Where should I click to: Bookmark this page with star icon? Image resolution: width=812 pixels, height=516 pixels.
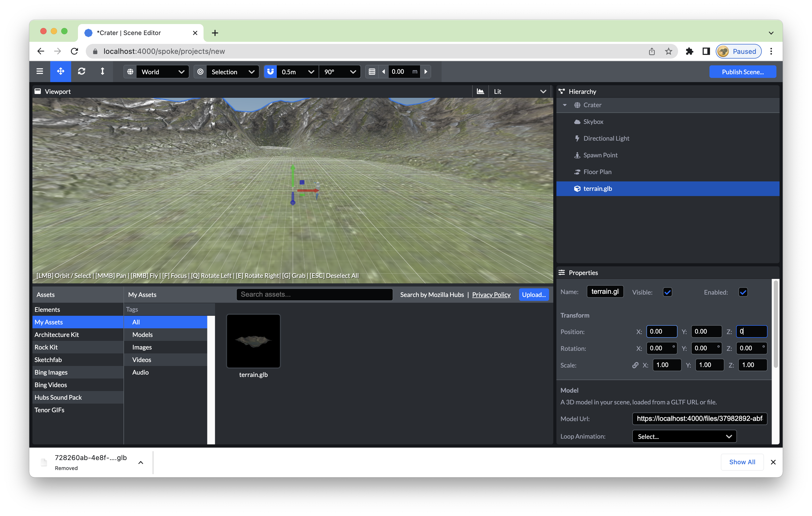pyautogui.click(x=668, y=51)
